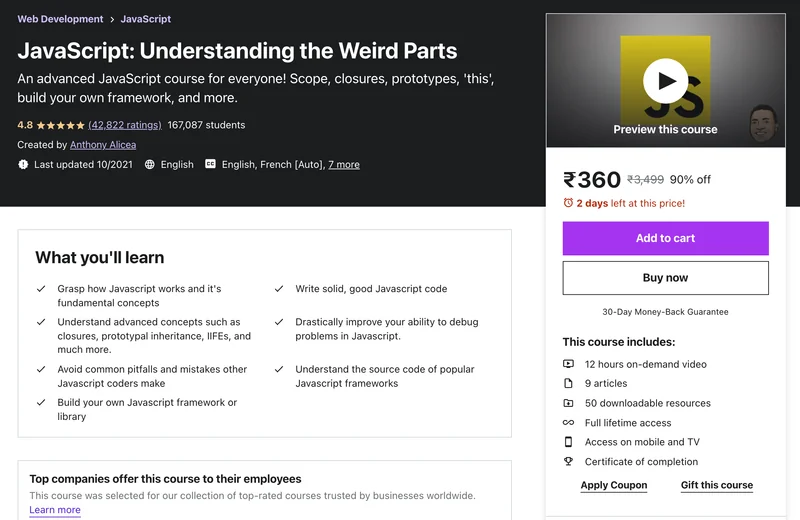Screen dimensions: 800x520
Task: Click the globe language icon
Action: (x=150, y=164)
